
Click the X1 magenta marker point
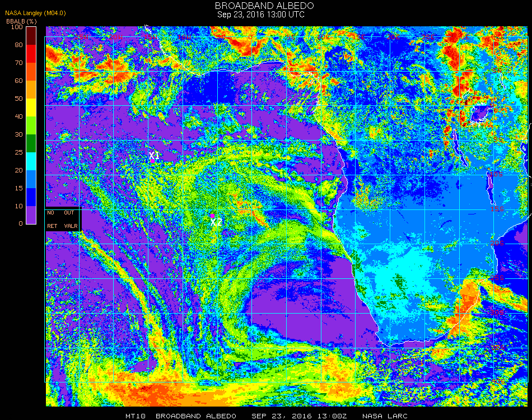(153, 161)
